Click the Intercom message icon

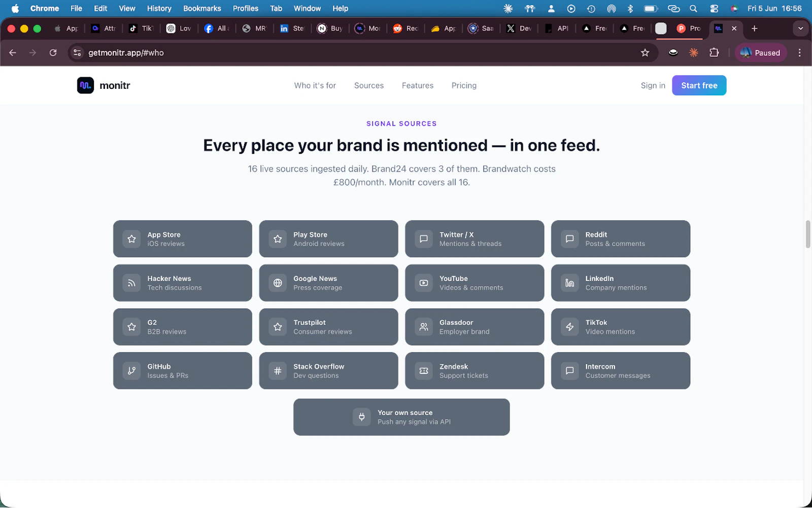(569, 371)
